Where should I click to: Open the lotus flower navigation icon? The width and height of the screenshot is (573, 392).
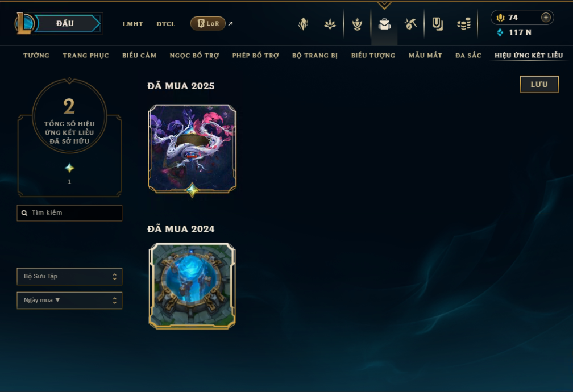click(330, 24)
